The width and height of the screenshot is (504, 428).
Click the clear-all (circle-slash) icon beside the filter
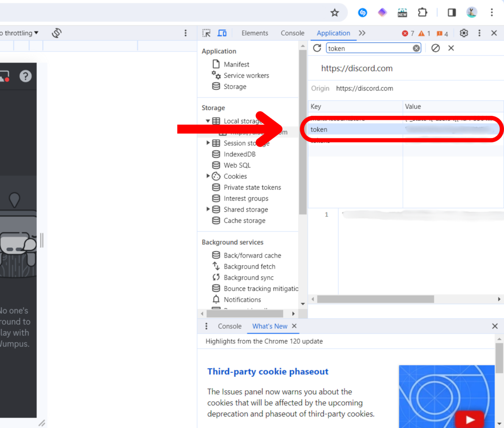click(436, 48)
